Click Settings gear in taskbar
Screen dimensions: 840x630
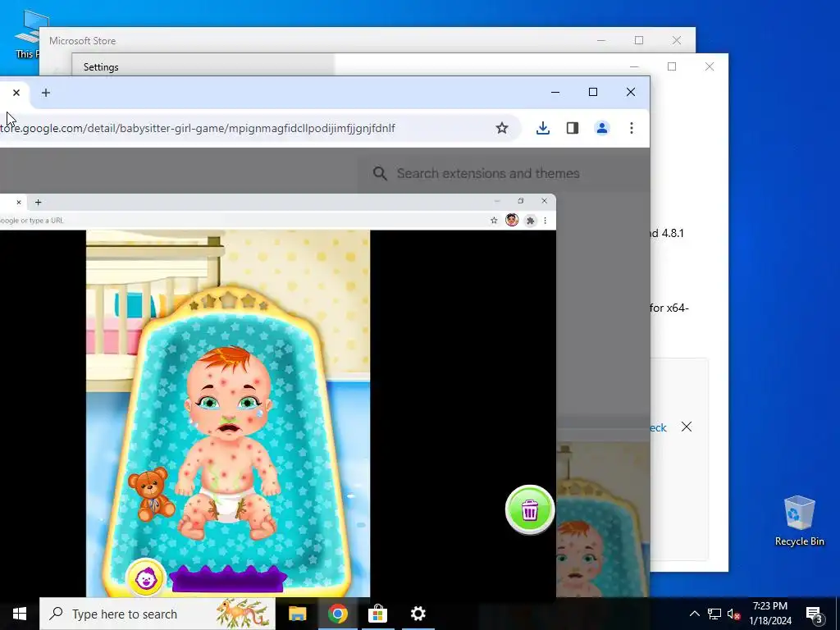coord(418,614)
